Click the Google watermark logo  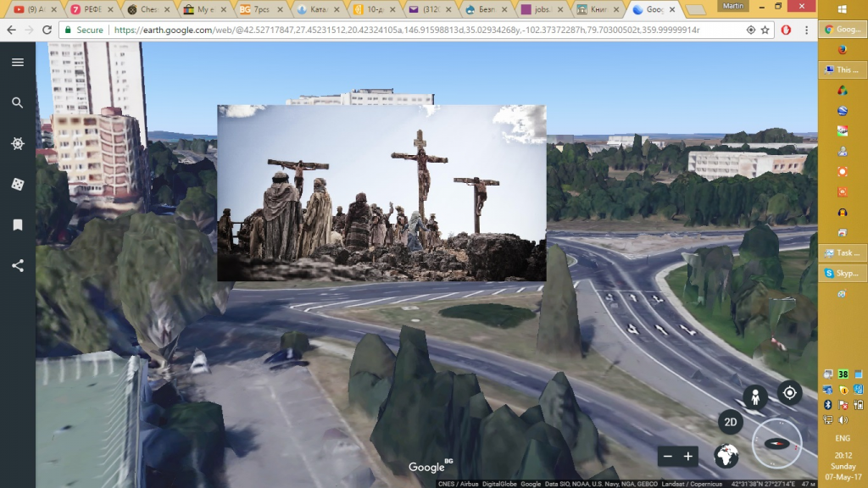pos(431,467)
